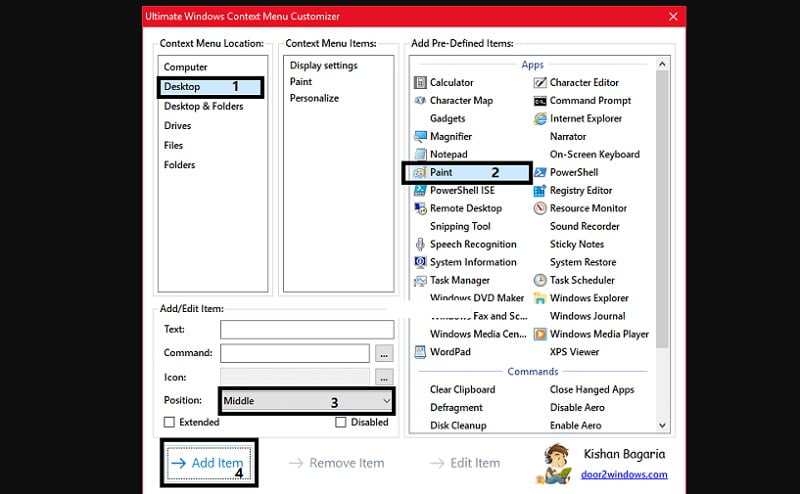Choose Snipping Tool from predefined apps
This screenshot has width=800, height=494.
(x=460, y=227)
